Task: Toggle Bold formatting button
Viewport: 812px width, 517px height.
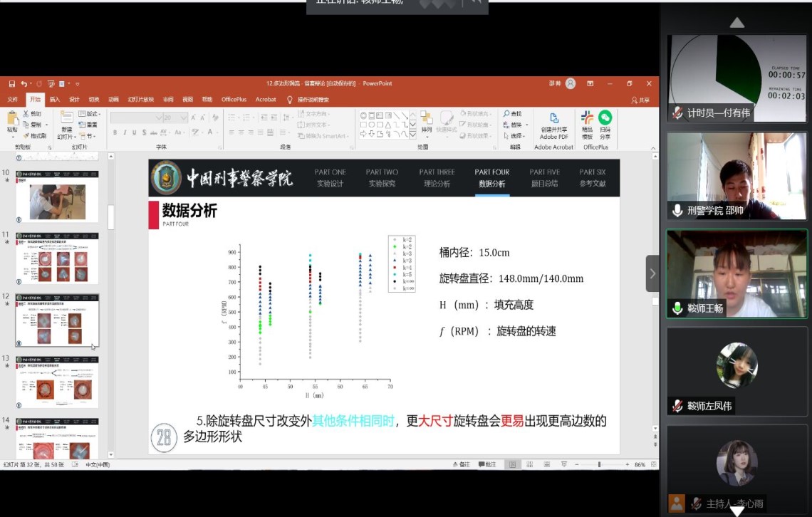Action: coord(115,132)
